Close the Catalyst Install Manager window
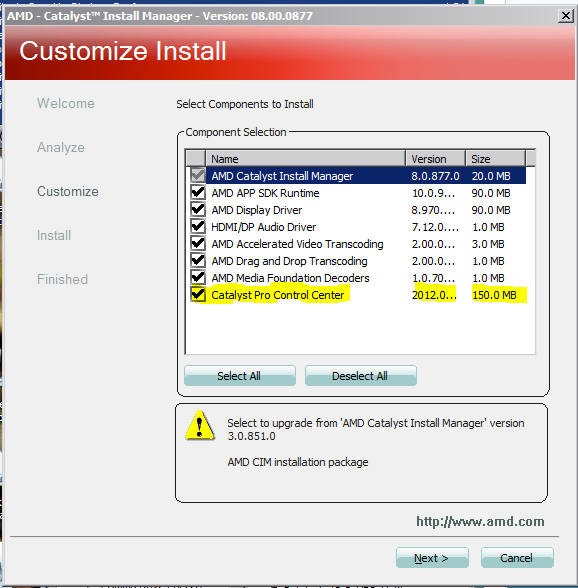The height and width of the screenshot is (588, 578). [566, 16]
